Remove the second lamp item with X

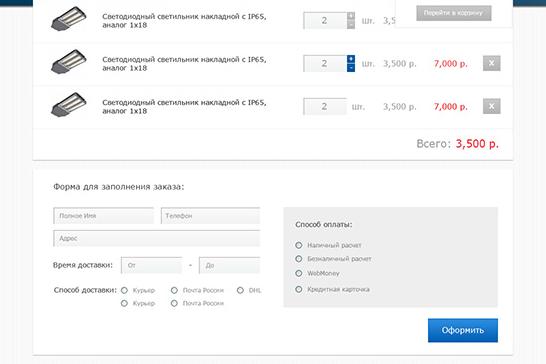(x=491, y=63)
